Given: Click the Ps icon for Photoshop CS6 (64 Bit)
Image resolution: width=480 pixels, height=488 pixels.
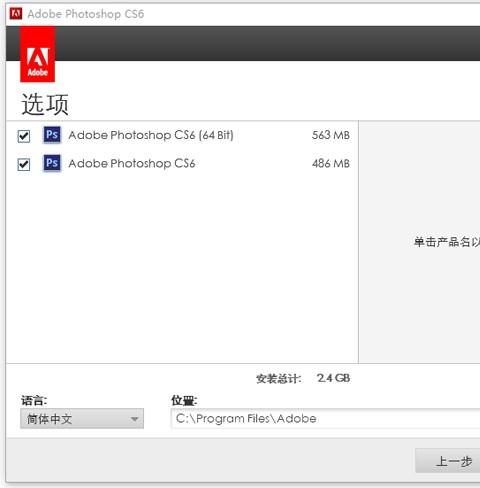Looking at the screenshot, I should (x=52, y=135).
